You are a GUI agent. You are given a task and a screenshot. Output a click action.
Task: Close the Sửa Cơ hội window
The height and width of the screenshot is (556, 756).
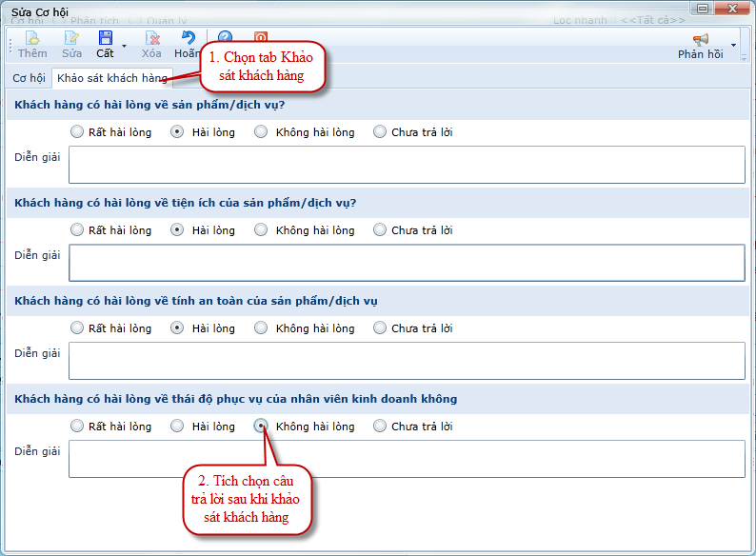point(730,10)
